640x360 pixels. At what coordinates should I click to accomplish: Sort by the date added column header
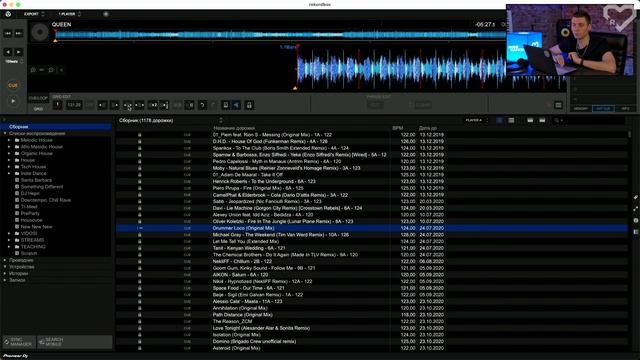coord(427,128)
